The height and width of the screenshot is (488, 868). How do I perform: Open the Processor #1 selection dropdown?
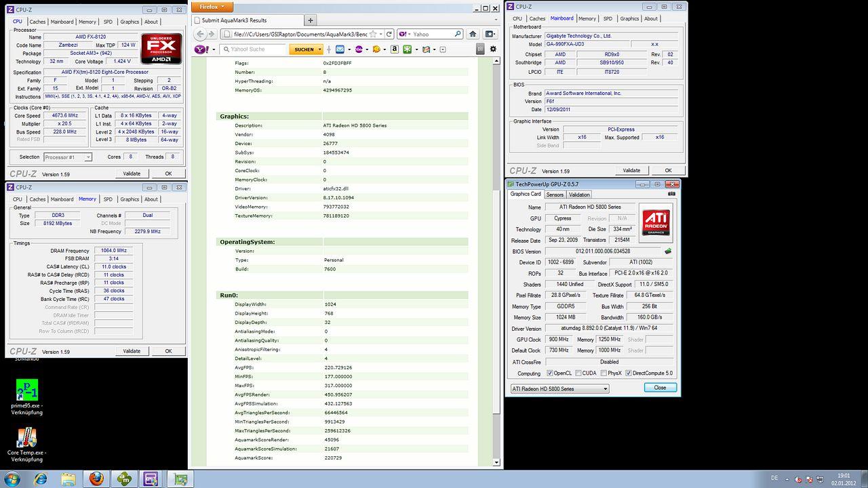pos(67,157)
